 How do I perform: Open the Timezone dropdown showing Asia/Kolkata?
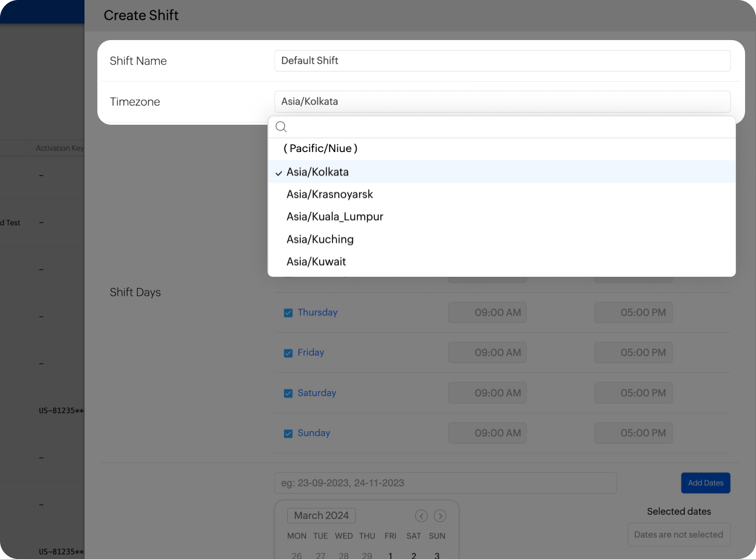tap(502, 102)
